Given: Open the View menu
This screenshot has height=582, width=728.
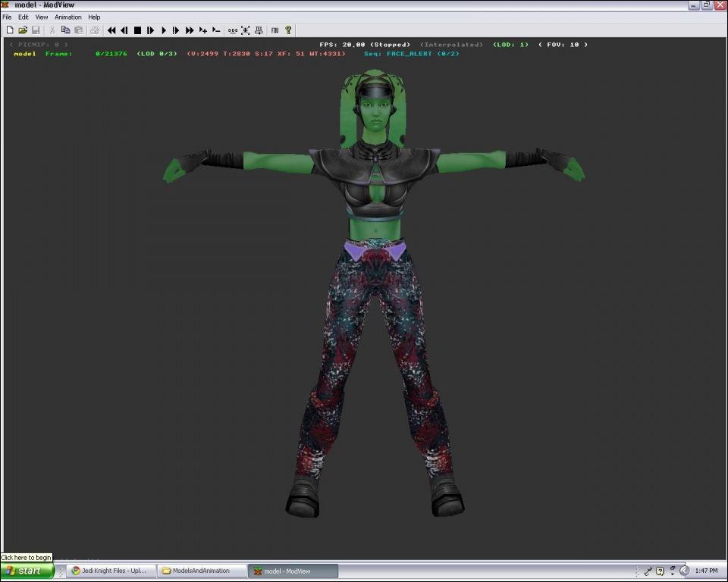Looking at the screenshot, I should [x=42, y=17].
